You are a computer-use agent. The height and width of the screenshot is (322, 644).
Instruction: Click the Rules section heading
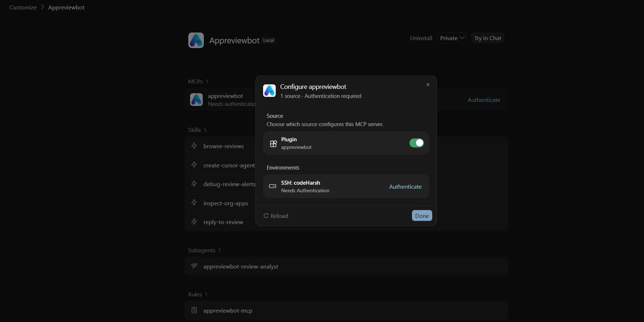point(195,294)
